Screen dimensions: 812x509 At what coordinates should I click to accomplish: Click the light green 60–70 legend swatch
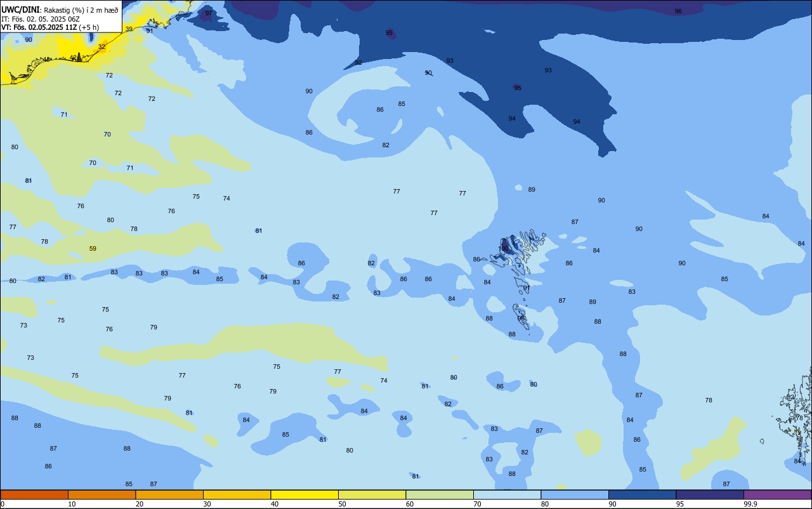point(440,494)
